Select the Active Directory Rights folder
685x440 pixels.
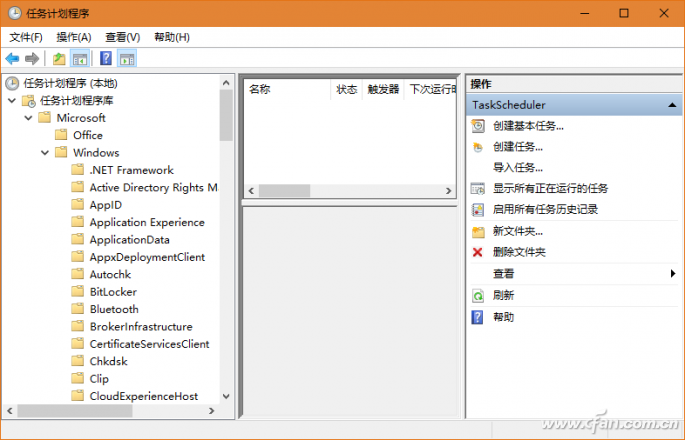coord(153,187)
